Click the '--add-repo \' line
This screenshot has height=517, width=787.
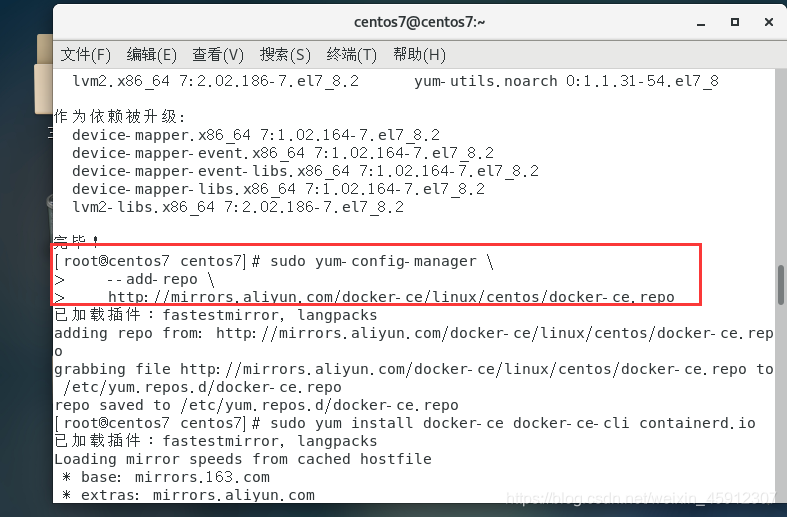click(x=161, y=280)
